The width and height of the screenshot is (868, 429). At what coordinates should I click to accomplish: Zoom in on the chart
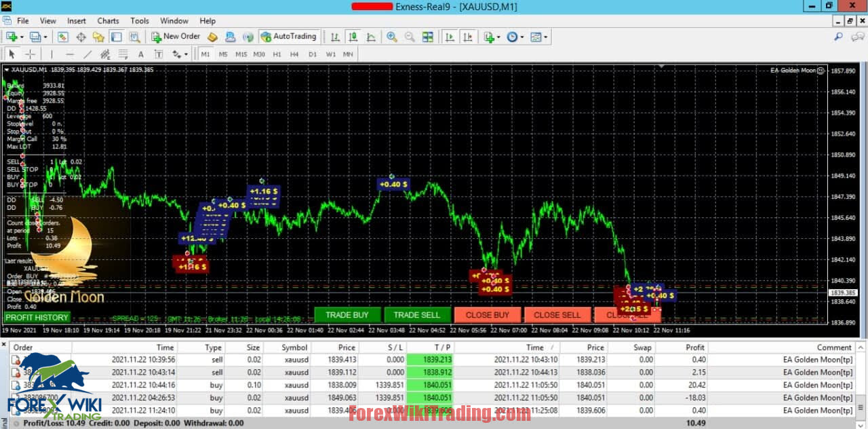point(392,37)
